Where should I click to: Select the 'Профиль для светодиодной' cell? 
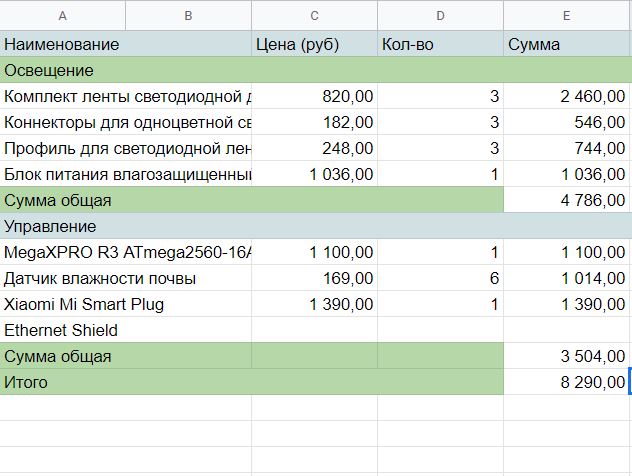click(x=126, y=148)
